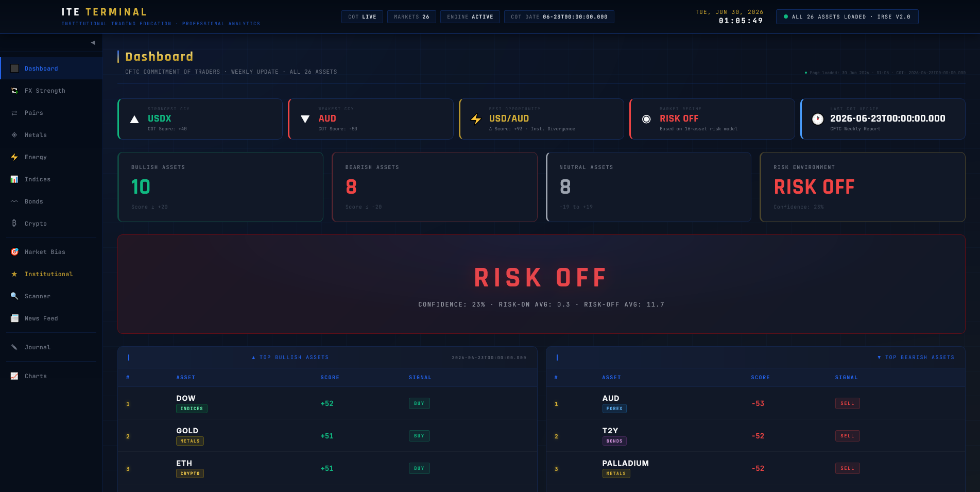This screenshot has height=492, width=980.
Task: Click the Bonds wave icon
Action: tap(14, 201)
